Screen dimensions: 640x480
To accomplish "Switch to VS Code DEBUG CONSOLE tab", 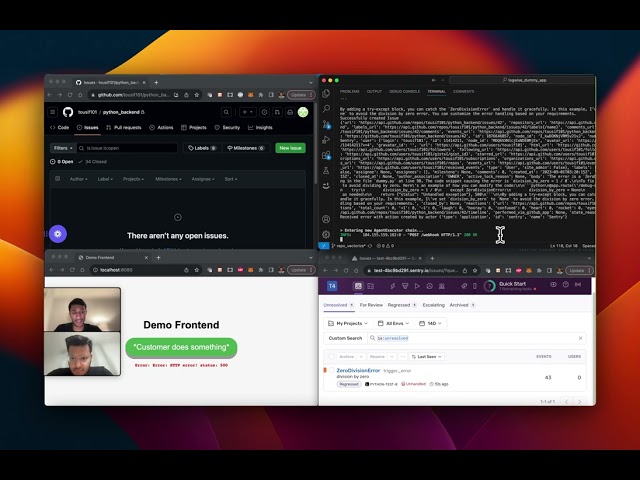I will (404, 91).
